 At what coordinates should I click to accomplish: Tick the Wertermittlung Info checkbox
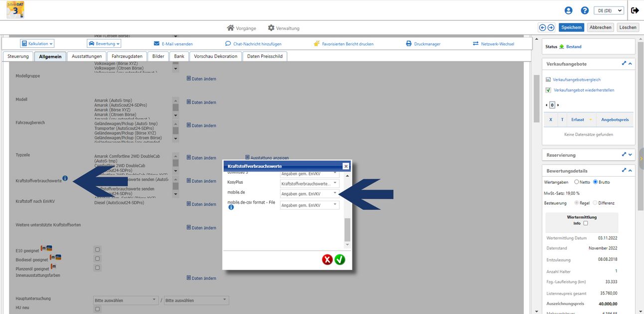(x=586, y=224)
